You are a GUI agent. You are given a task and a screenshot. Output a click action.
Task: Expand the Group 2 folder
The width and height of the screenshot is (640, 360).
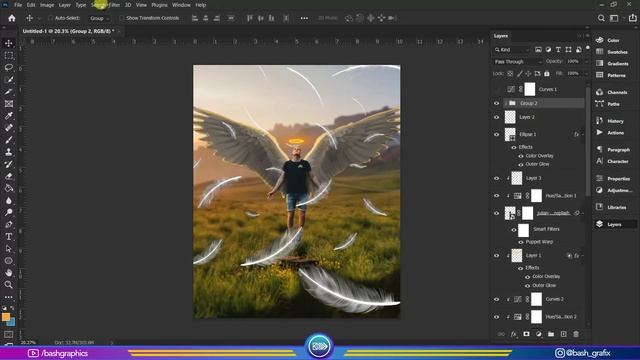(x=506, y=103)
